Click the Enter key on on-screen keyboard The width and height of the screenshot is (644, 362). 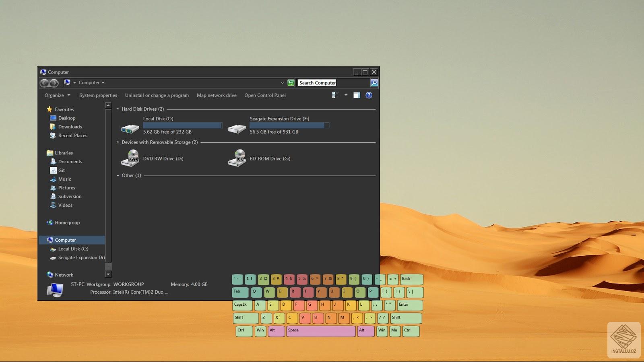tap(410, 305)
